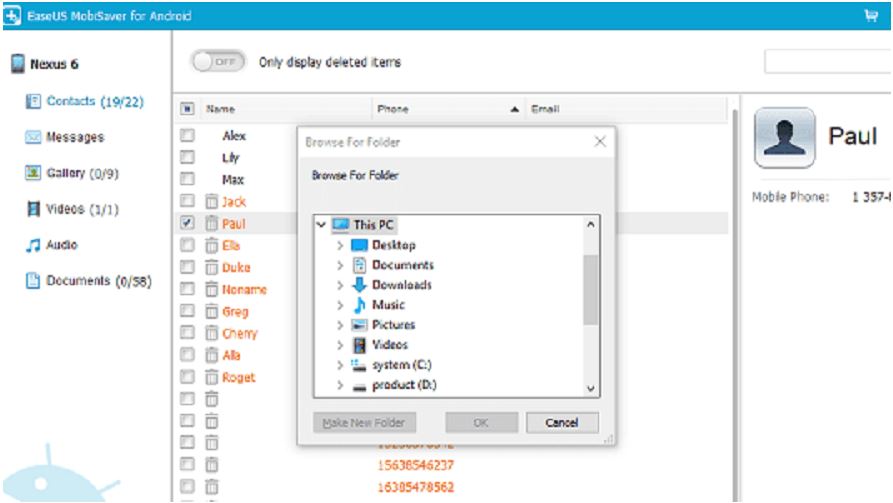Sort by the Phone column header
Screen dimensions: 893x503
(x=448, y=109)
